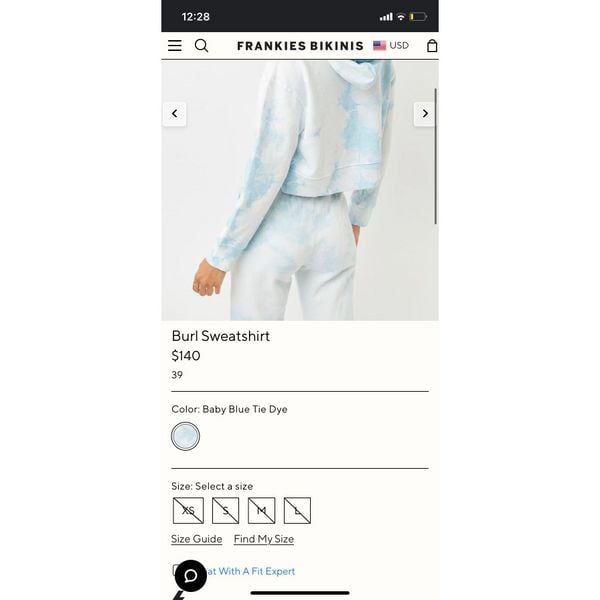Click the US flag currency icon

pyautogui.click(x=379, y=46)
